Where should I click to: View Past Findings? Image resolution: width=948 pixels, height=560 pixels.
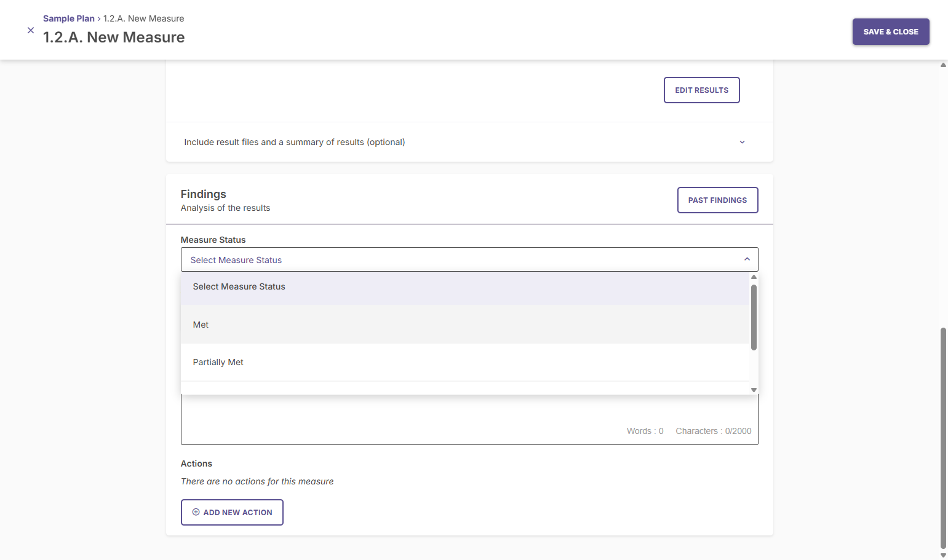[718, 200]
